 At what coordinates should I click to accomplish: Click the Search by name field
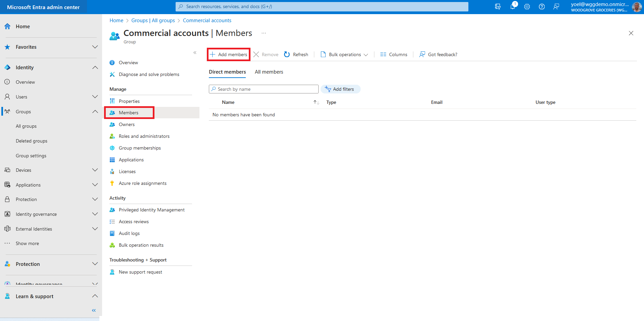(264, 89)
